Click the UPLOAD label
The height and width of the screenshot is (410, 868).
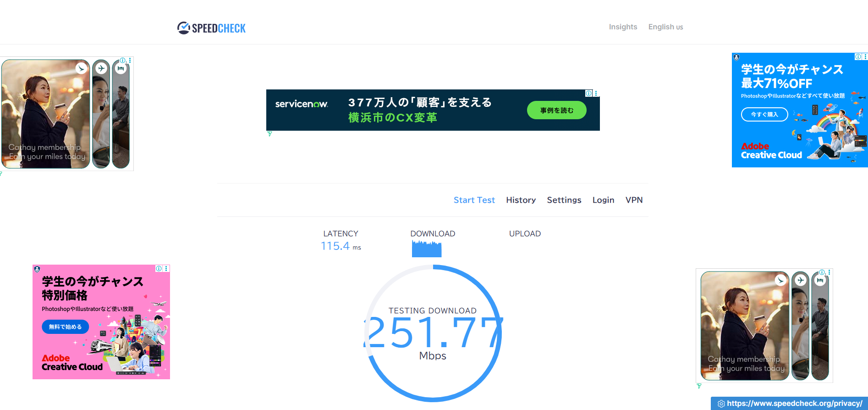525,233
